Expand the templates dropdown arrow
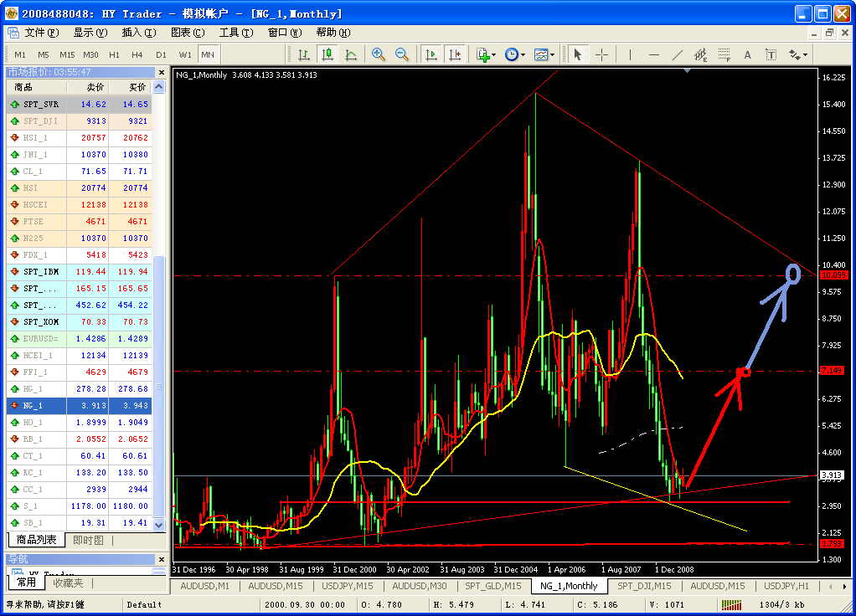The width and height of the screenshot is (856, 616). 552,54
